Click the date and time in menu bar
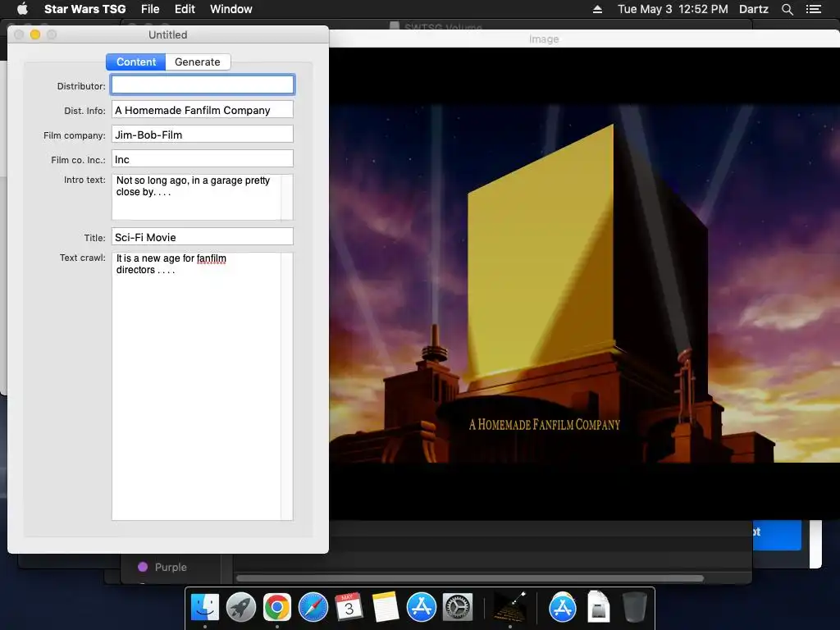840x630 pixels. pos(673,9)
